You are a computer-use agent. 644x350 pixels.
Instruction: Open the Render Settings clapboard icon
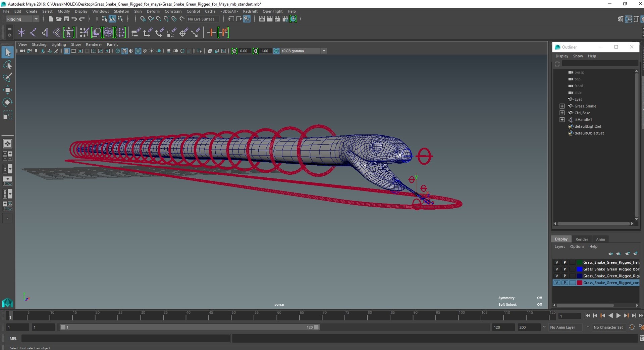click(x=285, y=19)
